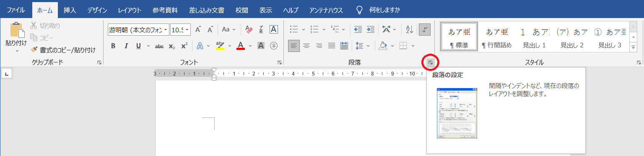Switch to the レイアウト tab

[x=130, y=10]
